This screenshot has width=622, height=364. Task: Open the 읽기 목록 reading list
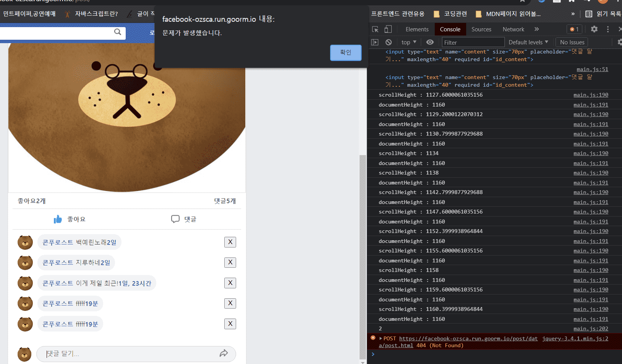pyautogui.click(x=603, y=14)
